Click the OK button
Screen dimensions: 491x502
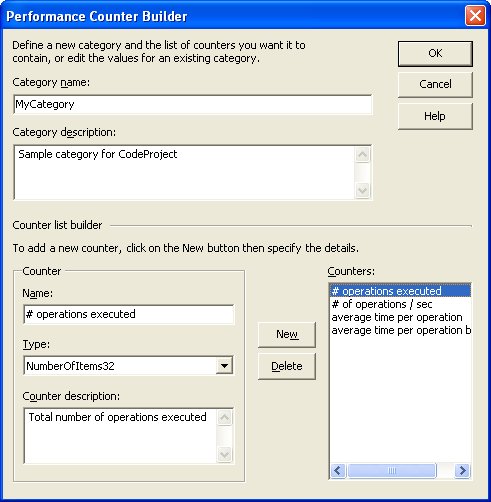tap(435, 54)
